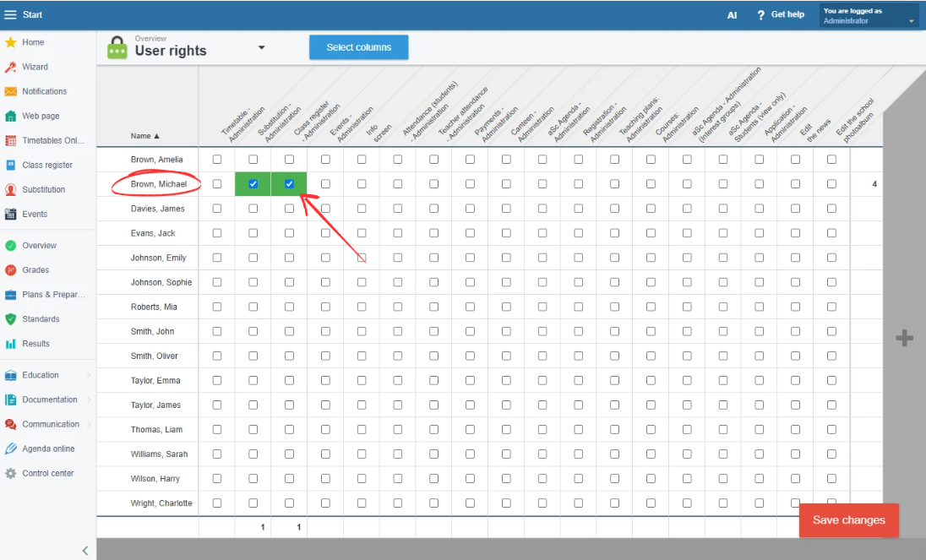The image size is (926, 560).
Task: Select the Johnson, Emily row name
Action: pyautogui.click(x=158, y=258)
